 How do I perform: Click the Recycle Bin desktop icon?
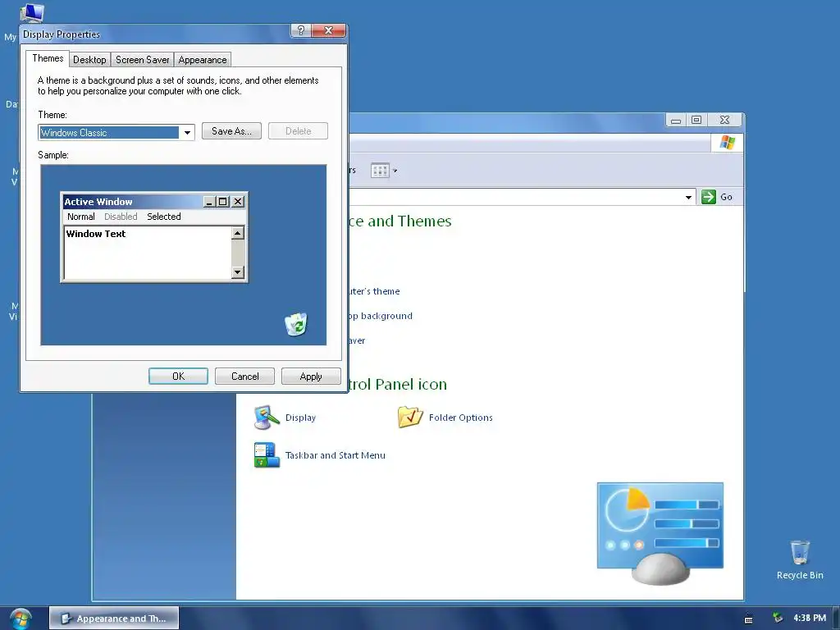tap(800, 552)
